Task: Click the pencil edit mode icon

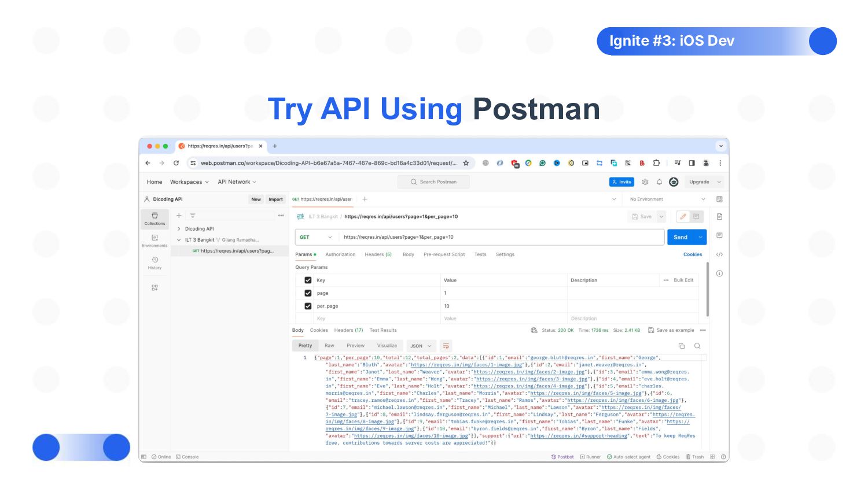Action: pyautogui.click(x=683, y=216)
